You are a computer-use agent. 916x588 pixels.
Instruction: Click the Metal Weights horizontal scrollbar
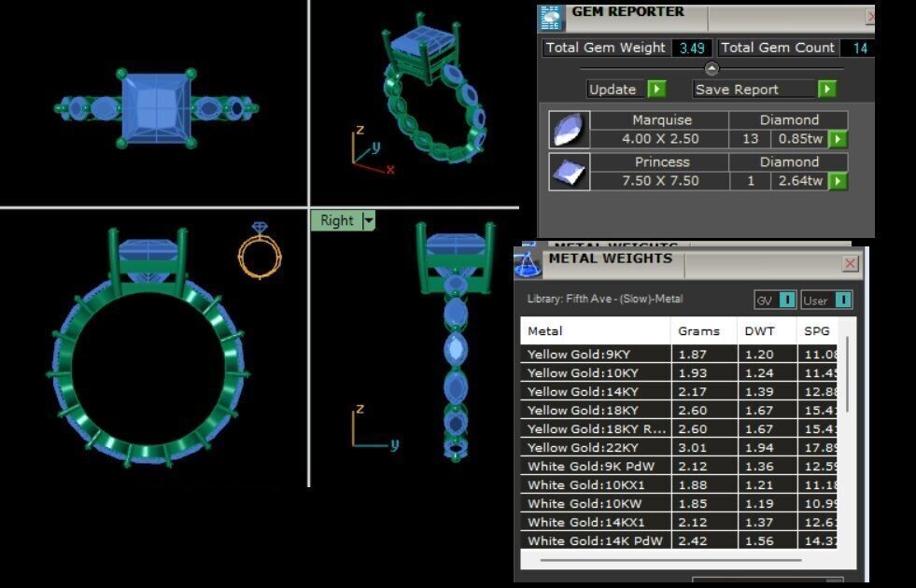tap(670, 560)
